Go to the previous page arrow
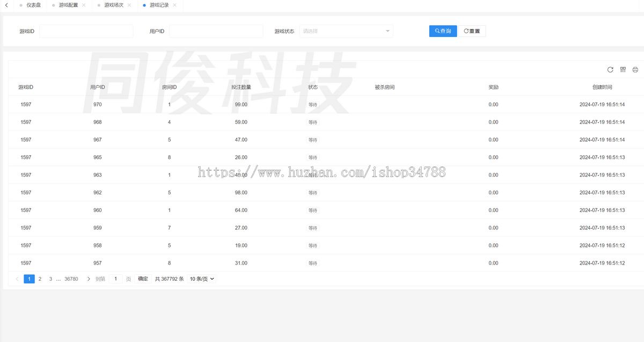 [17, 279]
